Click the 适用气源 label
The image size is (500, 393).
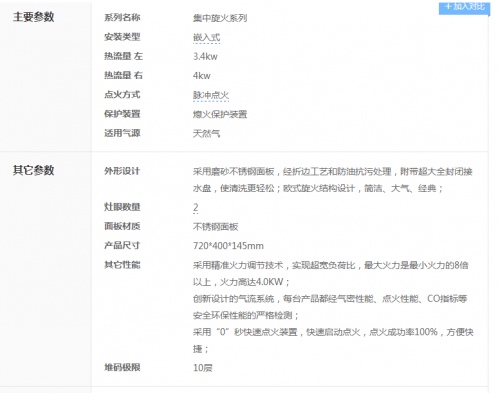[x=122, y=133]
